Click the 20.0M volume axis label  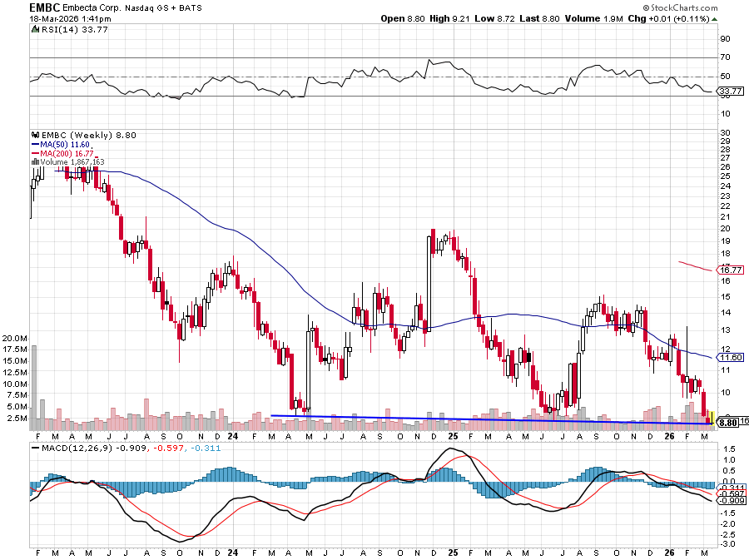click(15, 338)
